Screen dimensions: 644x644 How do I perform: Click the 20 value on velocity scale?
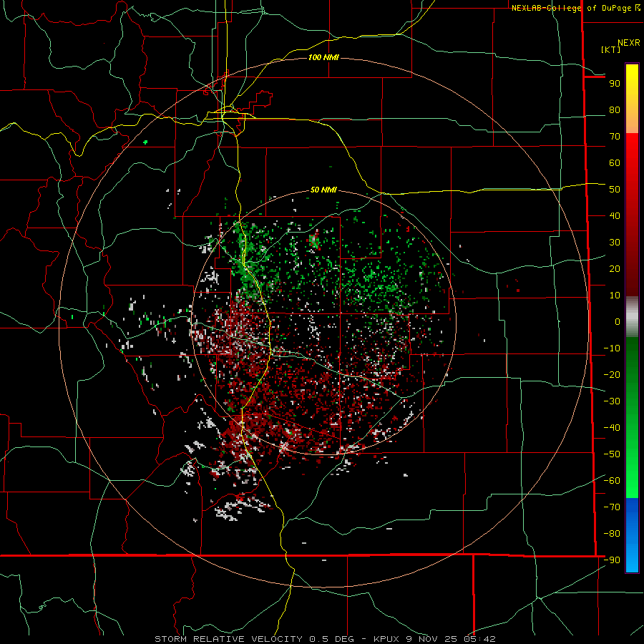click(x=615, y=269)
